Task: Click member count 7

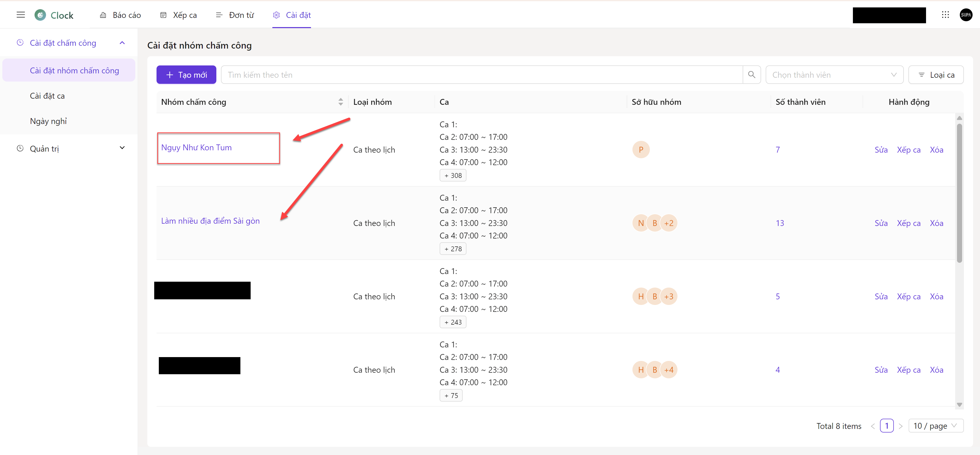Action: 778,150
